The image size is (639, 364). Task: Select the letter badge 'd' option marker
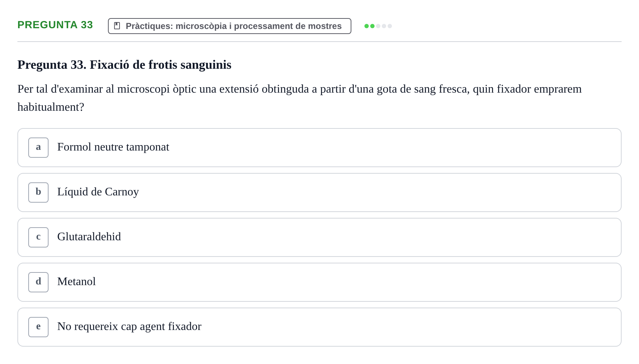(38, 282)
